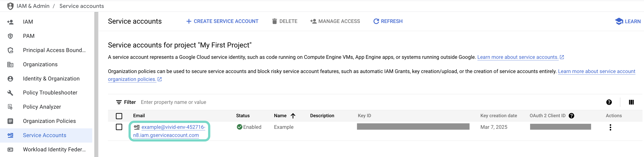Image resolution: width=644 pixels, height=157 pixels.
Task: Click the table help question-mark icon
Action: click(x=609, y=102)
